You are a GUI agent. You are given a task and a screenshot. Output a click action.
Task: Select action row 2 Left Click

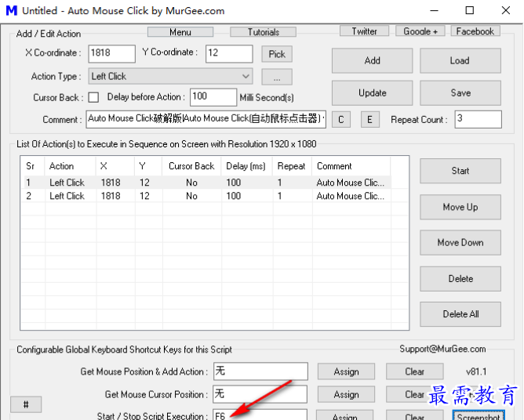click(207, 196)
